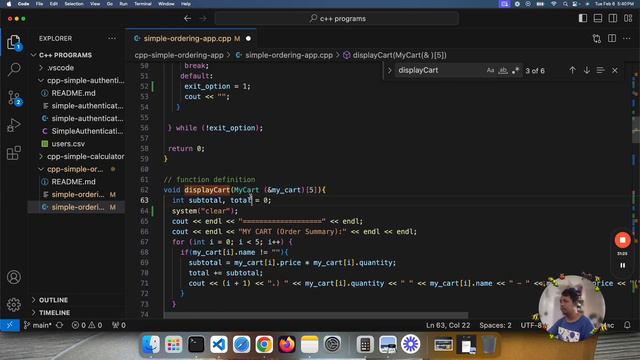Go forward with the navigation arrow
The height and width of the screenshot is (360, 640).
coord(203,18)
